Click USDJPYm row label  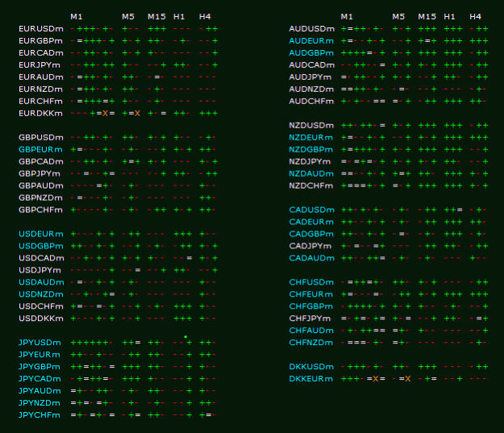(40, 270)
